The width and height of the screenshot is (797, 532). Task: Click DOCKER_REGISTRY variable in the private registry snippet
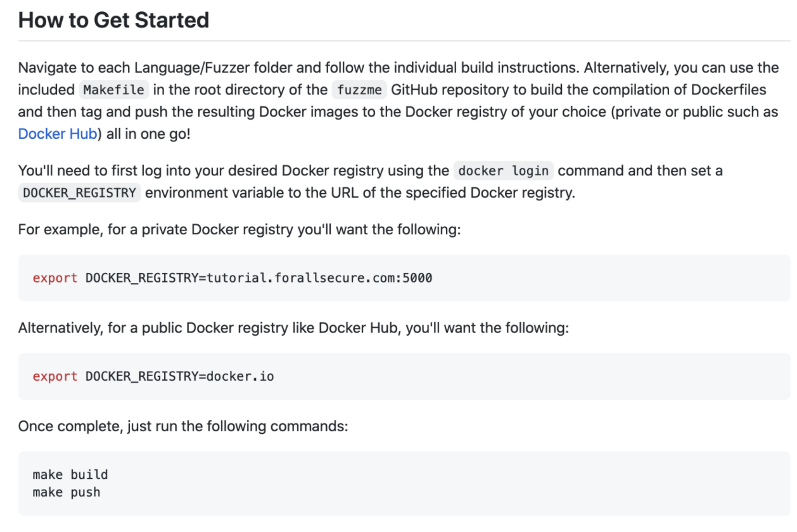click(142, 277)
